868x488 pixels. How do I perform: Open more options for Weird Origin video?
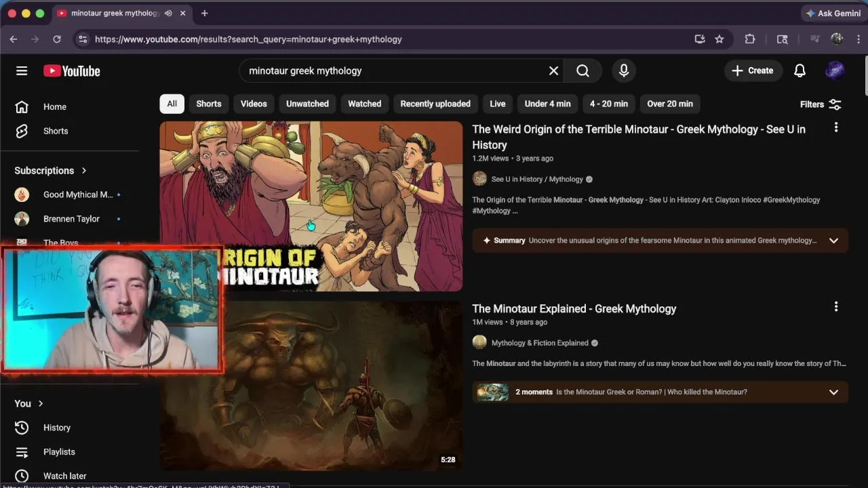pos(835,127)
